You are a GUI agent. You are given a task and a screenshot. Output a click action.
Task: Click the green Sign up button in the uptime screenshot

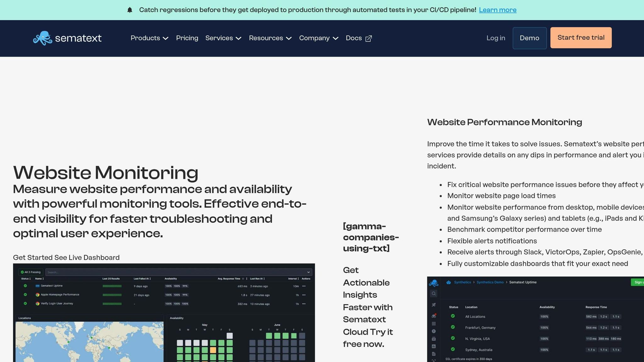(637, 282)
